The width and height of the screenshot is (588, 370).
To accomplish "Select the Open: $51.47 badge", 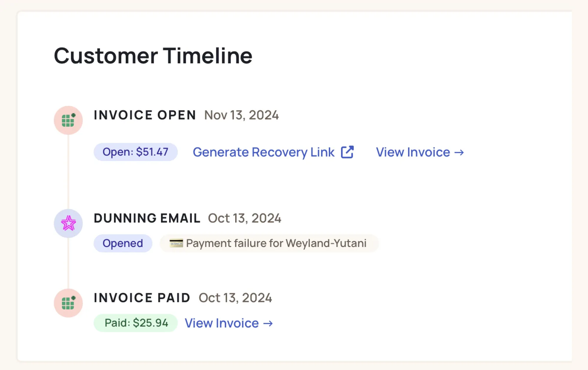I will coord(136,152).
